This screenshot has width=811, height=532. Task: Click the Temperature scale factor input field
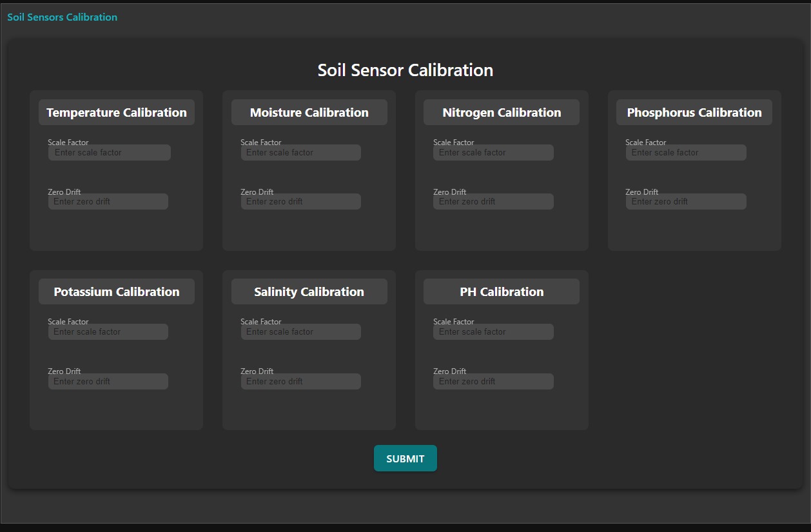tap(108, 152)
